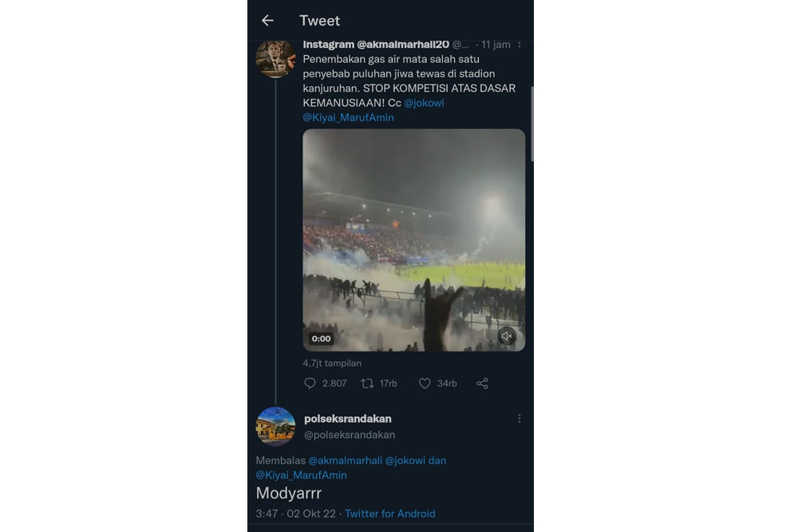Image resolution: width=798 pixels, height=532 pixels.
Task: Click the @polseksrandakan handle
Action: tap(350, 435)
